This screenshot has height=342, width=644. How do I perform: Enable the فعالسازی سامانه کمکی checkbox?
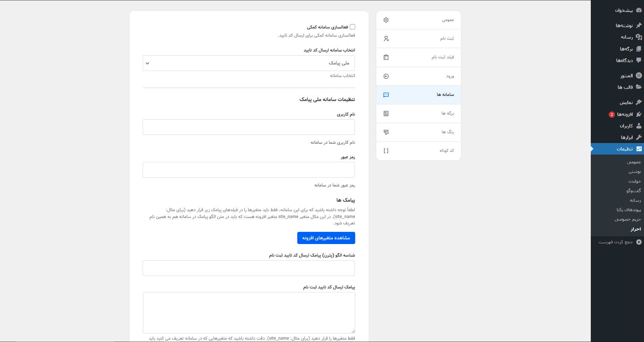click(353, 26)
